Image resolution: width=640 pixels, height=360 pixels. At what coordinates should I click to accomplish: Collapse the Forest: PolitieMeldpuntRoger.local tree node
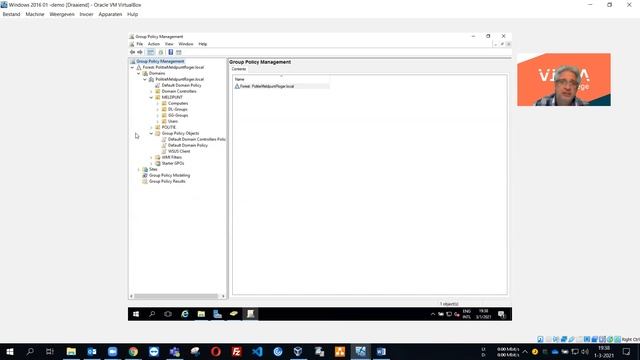pos(132,67)
